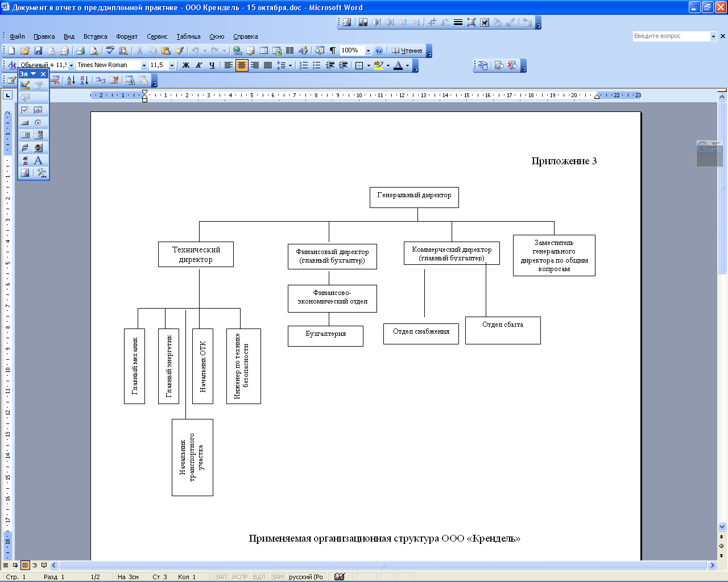This screenshot has width=728, height=582.
Task: Apply the yellow highlight color
Action: [x=379, y=65]
